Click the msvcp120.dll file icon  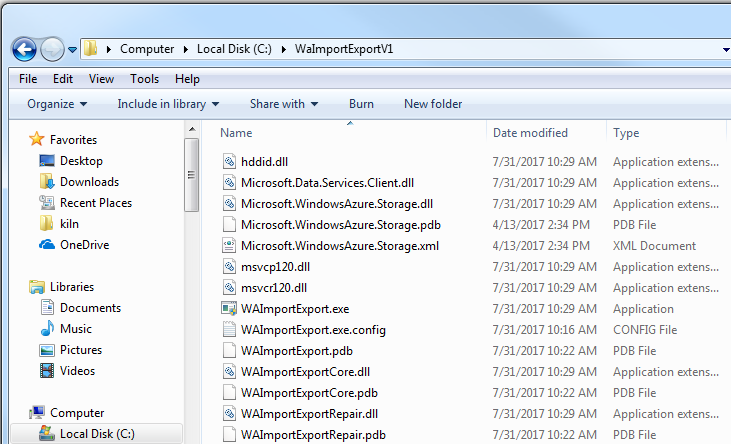pos(229,266)
